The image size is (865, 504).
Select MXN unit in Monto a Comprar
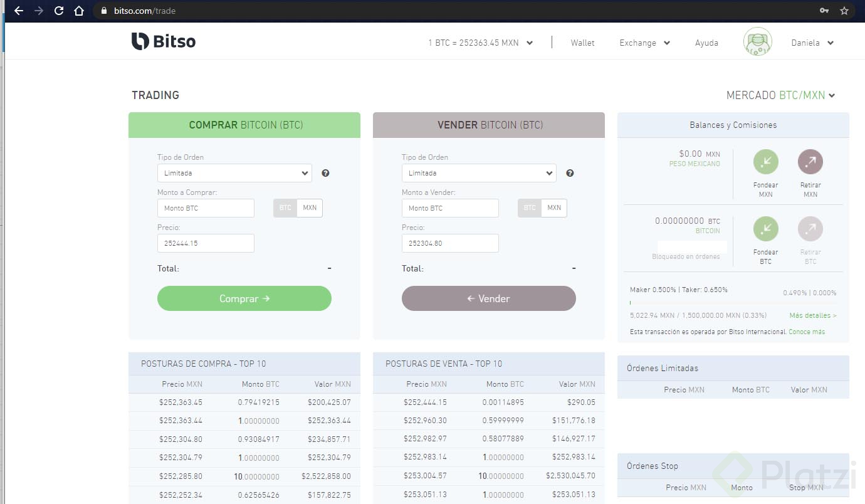coord(310,208)
